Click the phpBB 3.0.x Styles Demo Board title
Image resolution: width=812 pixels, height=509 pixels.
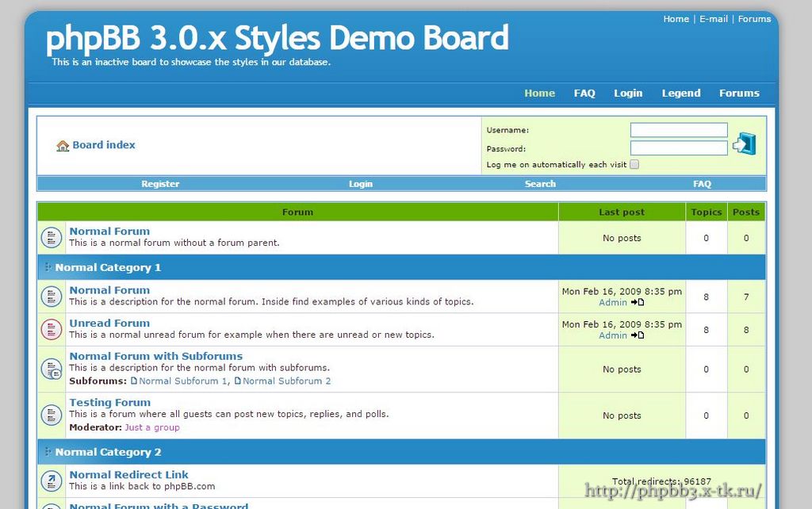tap(278, 38)
